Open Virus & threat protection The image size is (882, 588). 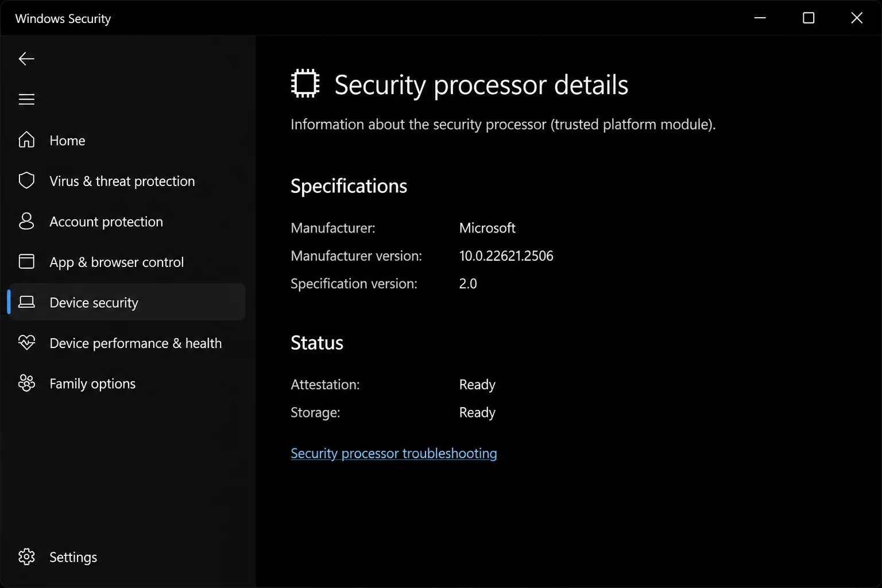click(x=122, y=181)
